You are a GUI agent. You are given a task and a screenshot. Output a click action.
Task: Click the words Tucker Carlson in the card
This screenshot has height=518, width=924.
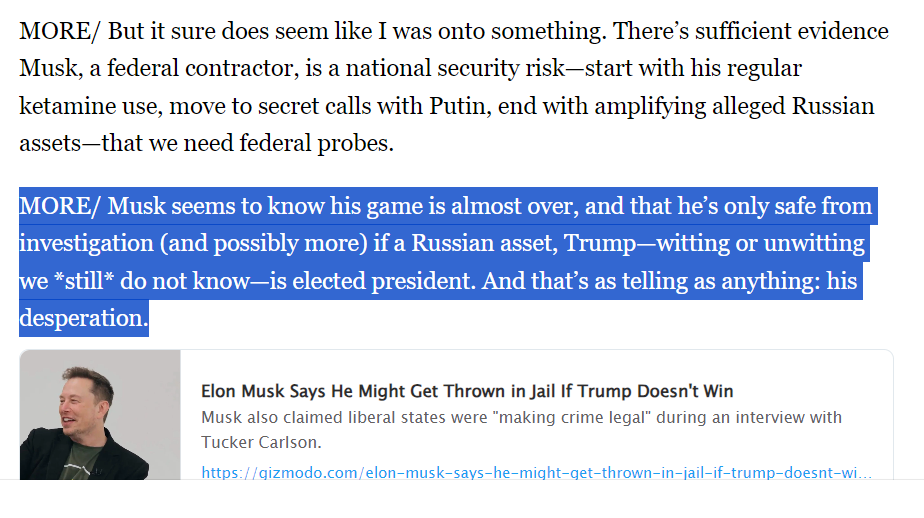pyautogui.click(x=262, y=443)
